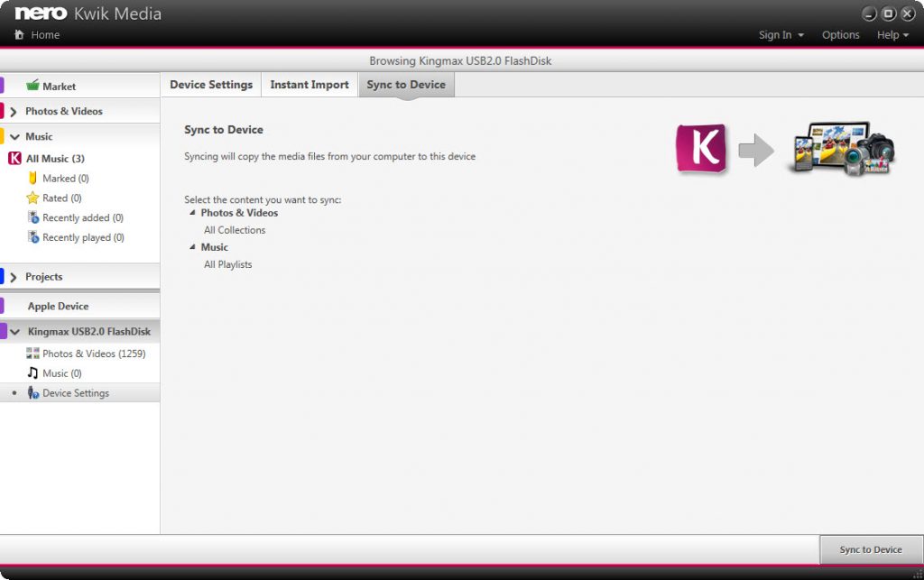Viewport: 924px width, 580px height.
Task: Maximize the Nero Kwik Media window
Action: (889, 14)
